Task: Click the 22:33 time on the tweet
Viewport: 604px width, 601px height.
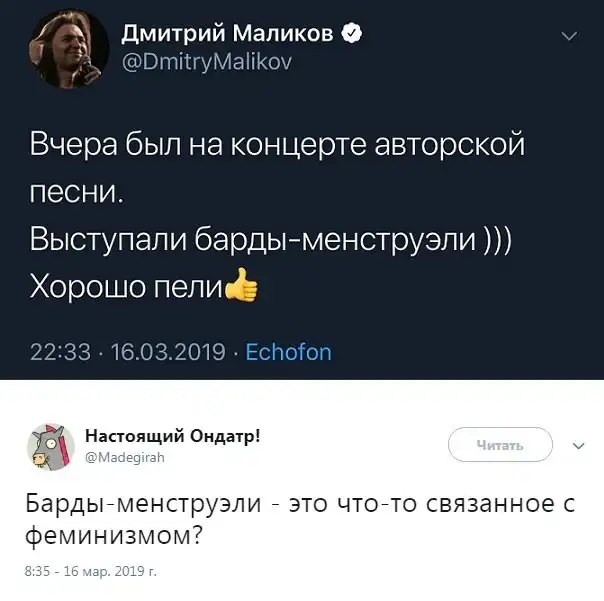Action: (59, 352)
